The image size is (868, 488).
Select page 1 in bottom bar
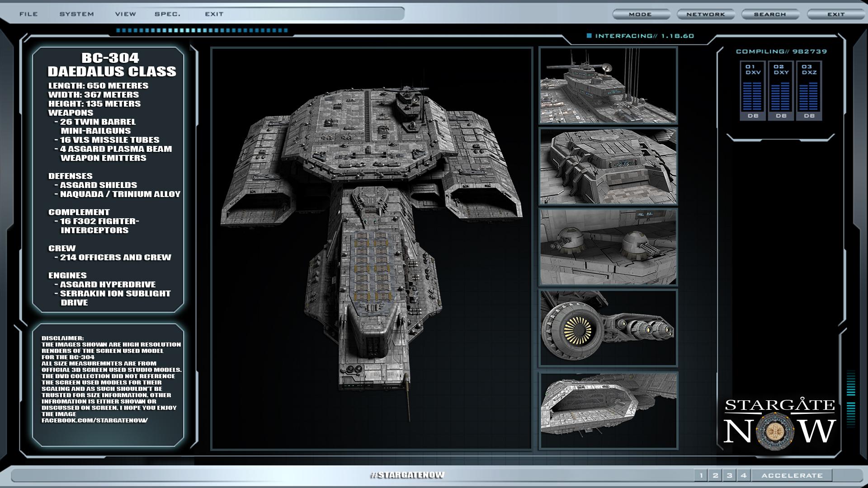[x=701, y=475]
